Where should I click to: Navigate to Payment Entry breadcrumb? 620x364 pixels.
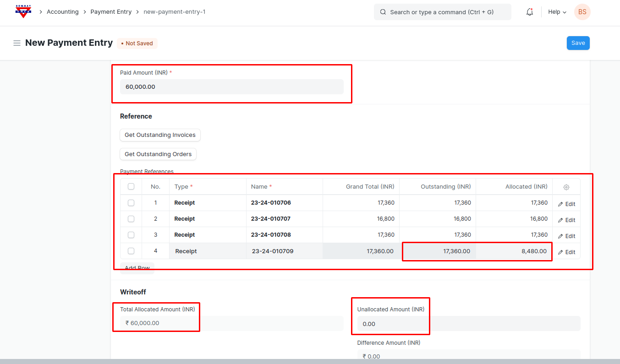pyautogui.click(x=111, y=12)
